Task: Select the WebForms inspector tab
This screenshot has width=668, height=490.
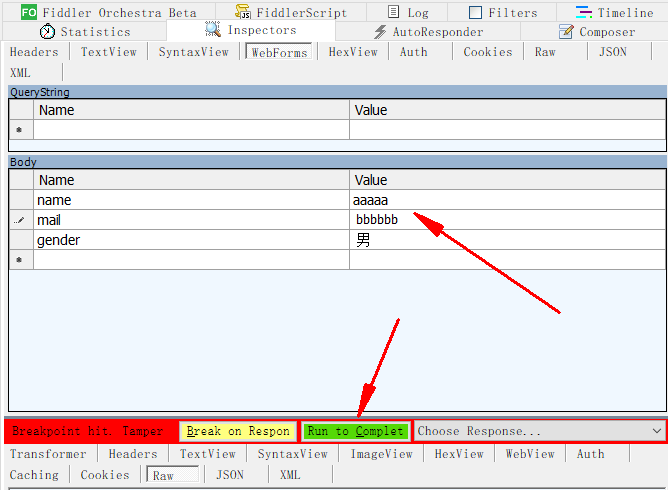Action: (x=279, y=52)
